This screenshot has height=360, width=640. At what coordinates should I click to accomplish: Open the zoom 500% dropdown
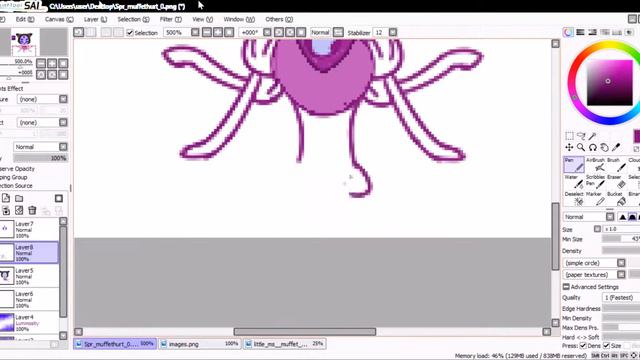coord(195,32)
